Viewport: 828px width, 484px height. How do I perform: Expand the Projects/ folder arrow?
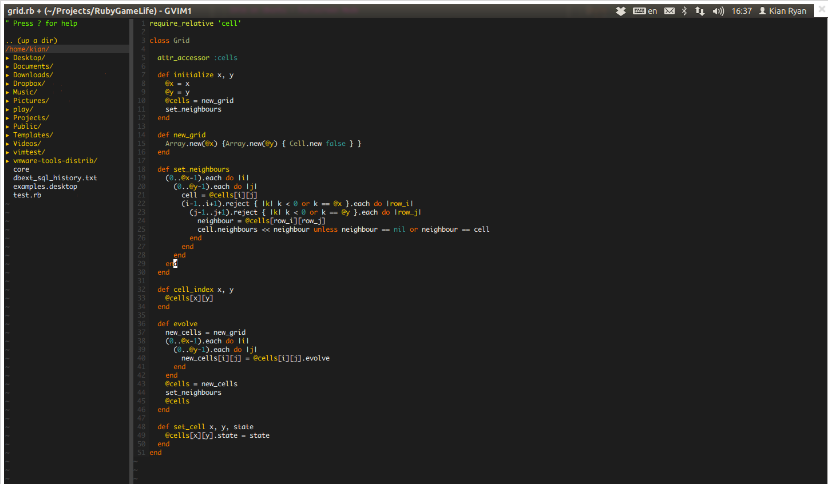7,118
